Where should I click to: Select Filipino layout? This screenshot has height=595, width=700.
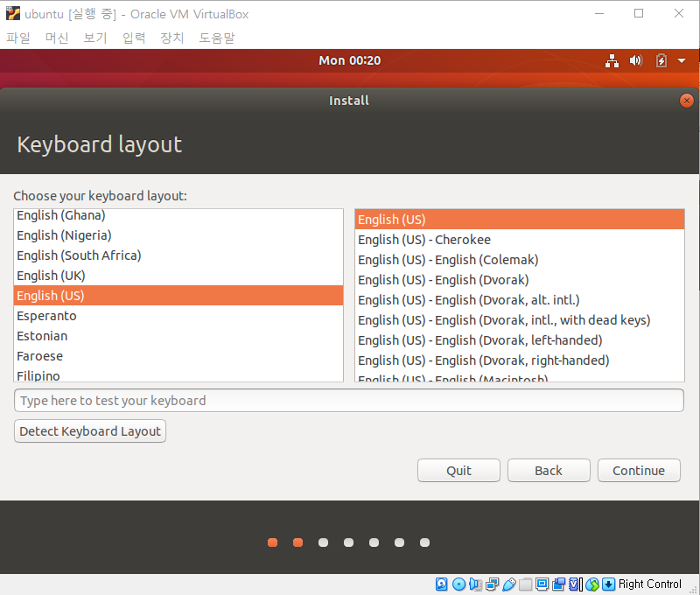pyautogui.click(x=178, y=375)
